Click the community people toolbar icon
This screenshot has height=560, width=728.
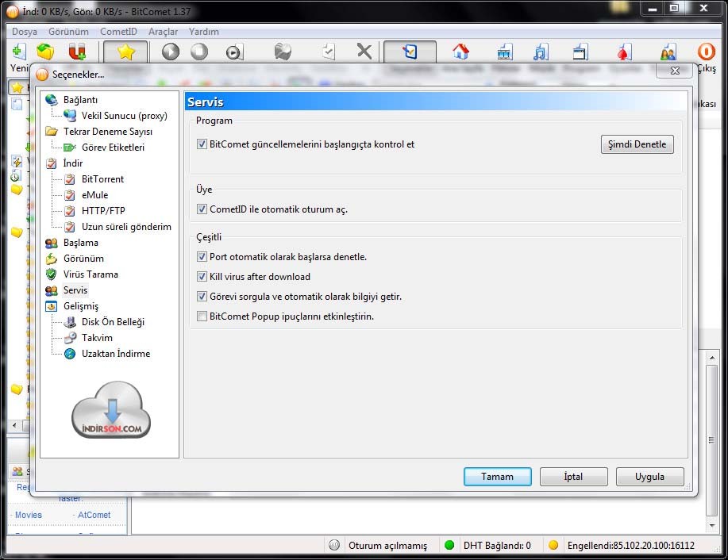tap(668, 52)
